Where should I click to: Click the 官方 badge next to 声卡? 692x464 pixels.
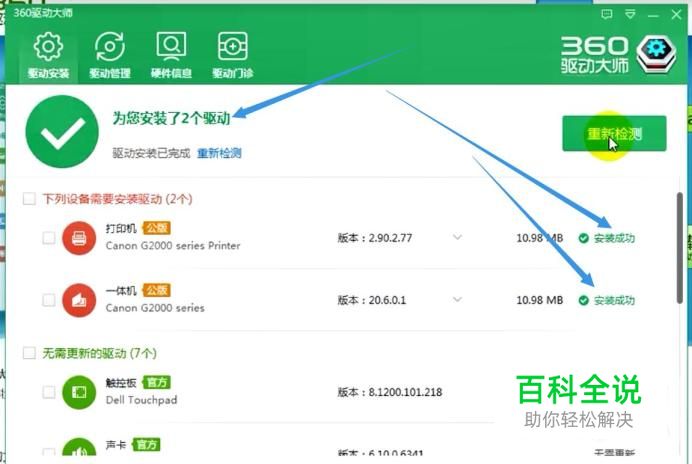(146, 445)
